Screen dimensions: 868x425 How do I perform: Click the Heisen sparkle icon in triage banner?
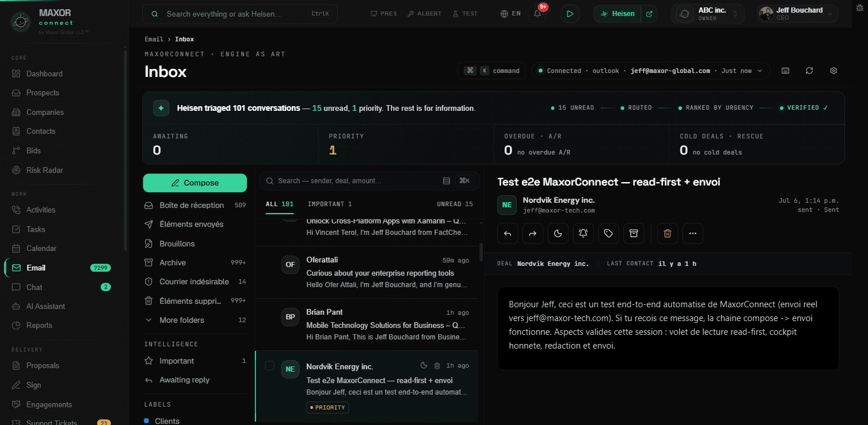pos(161,108)
